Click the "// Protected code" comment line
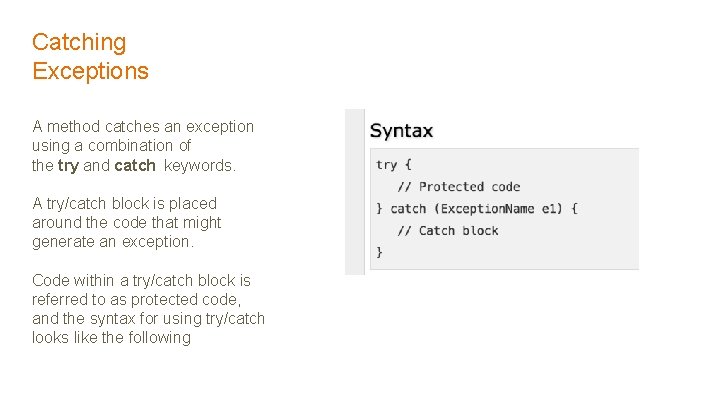The width and height of the screenshot is (720, 405). pyautogui.click(x=458, y=187)
